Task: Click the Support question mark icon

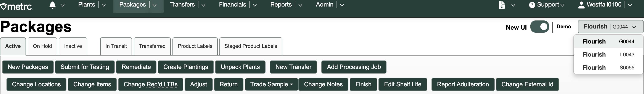Action: (532, 5)
